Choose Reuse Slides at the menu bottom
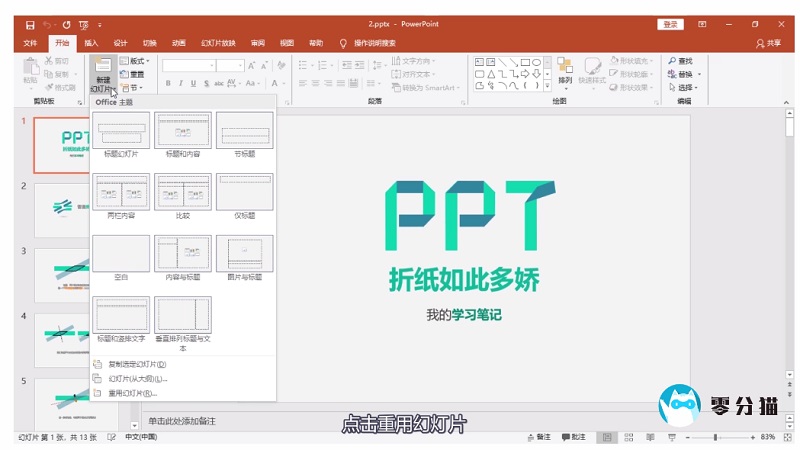Viewport: 800px width, 450px height. click(130, 393)
